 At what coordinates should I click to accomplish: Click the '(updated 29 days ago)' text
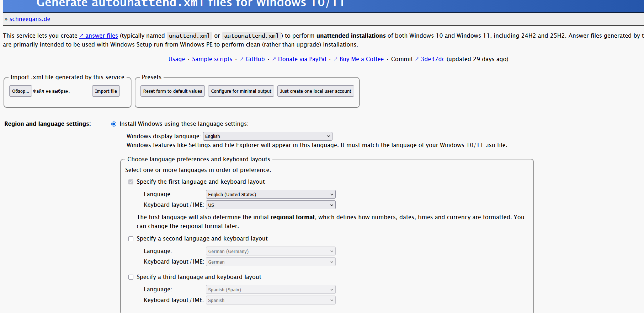pyautogui.click(x=478, y=59)
